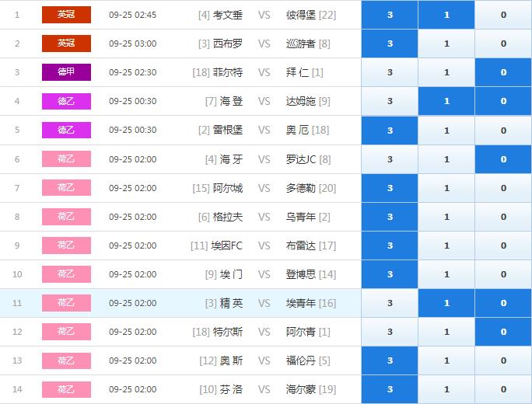Toggle 0 for 菲尔特 vs 拜仁
Image resolution: width=532 pixels, height=404 pixels.
503,72
